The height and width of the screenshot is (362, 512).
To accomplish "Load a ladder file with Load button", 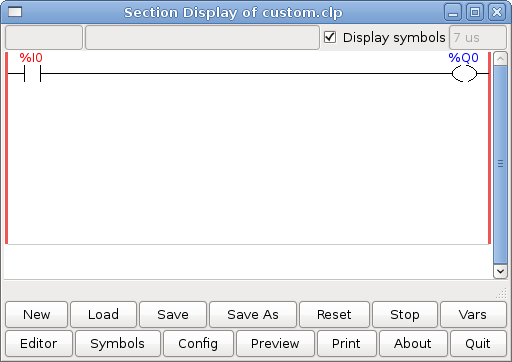I will click(103, 314).
